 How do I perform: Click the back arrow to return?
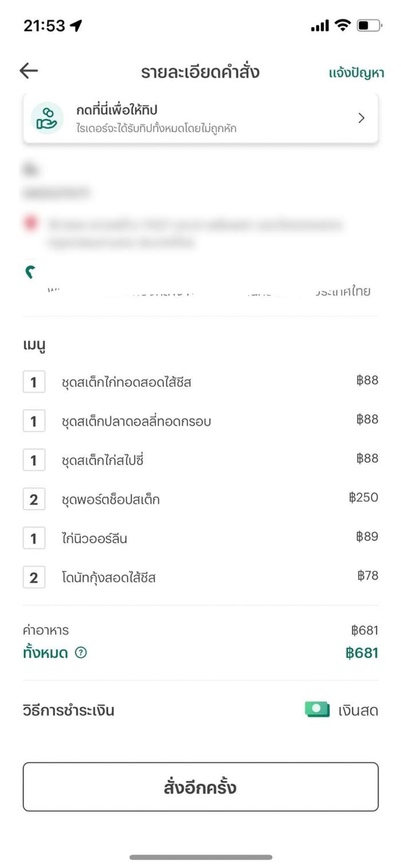tap(27, 70)
